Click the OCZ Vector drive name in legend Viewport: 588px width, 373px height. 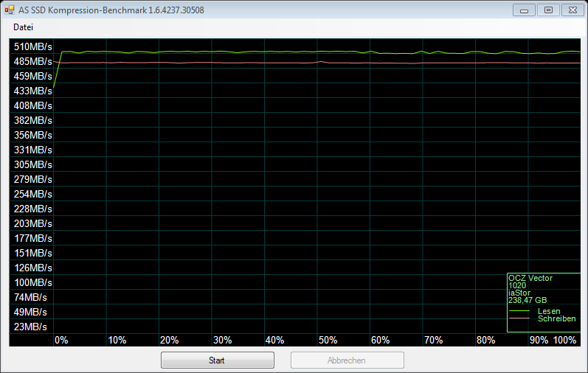click(x=530, y=278)
